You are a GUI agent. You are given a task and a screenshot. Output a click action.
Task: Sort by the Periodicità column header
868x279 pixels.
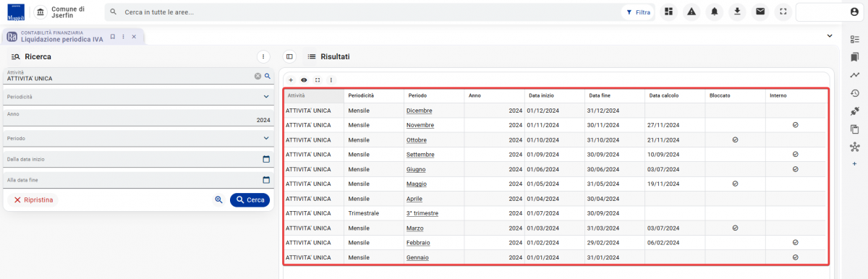pyautogui.click(x=374, y=95)
